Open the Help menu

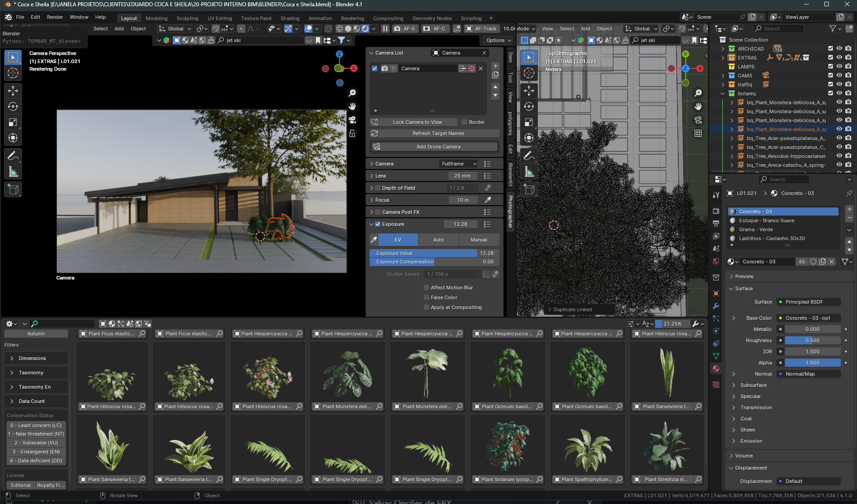click(x=100, y=17)
